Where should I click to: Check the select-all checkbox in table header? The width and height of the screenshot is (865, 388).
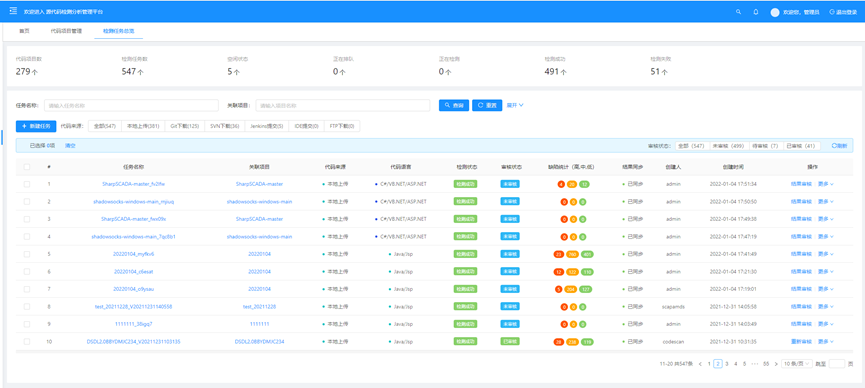(x=26, y=166)
